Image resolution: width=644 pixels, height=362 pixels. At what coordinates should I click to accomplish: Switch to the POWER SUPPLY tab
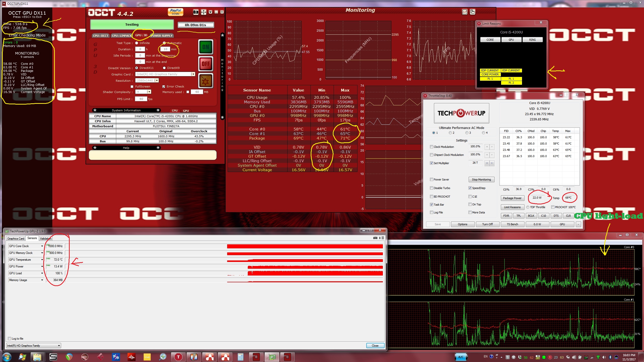coord(162,36)
